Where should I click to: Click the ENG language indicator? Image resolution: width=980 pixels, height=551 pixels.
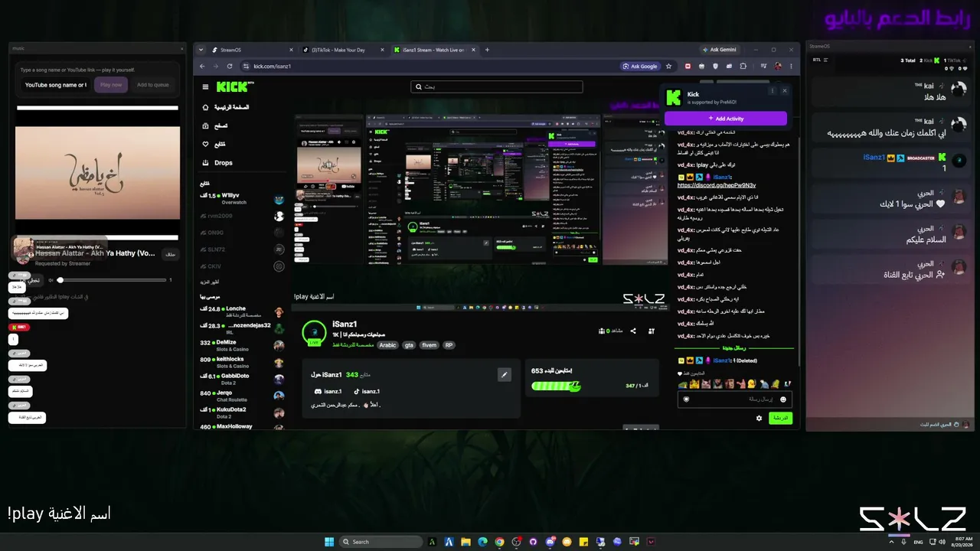tap(920, 542)
